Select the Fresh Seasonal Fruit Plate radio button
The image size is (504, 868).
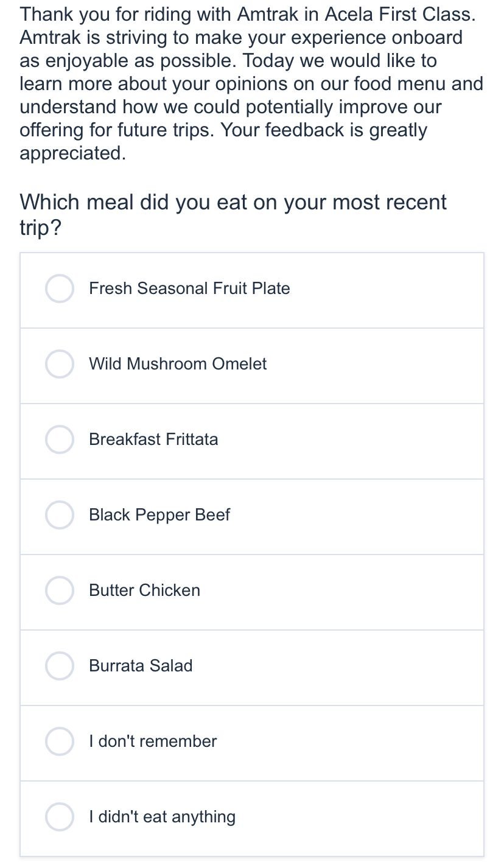tap(60, 289)
